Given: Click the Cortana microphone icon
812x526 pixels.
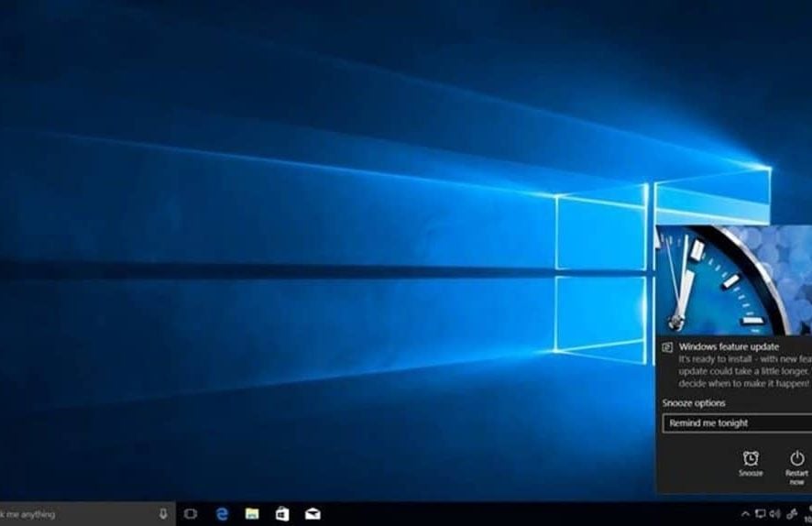Looking at the screenshot, I should tap(163, 513).
